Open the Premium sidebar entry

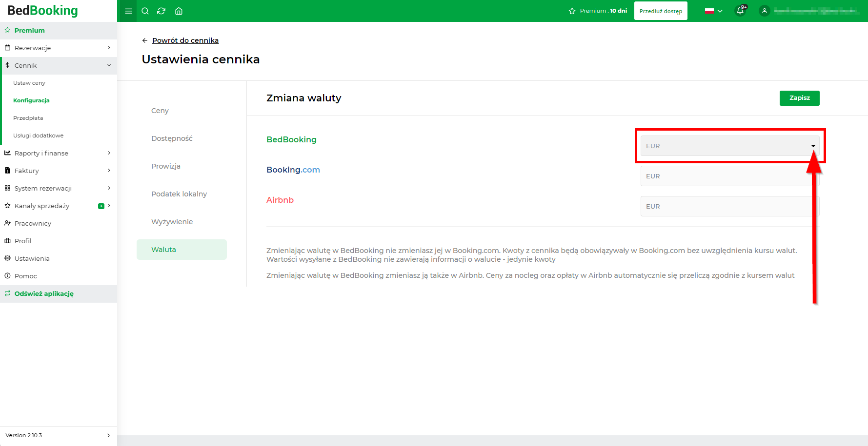pos(59,30)
